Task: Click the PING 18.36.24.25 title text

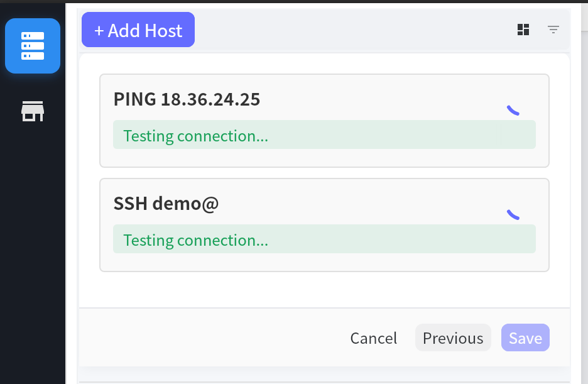Action: point(187,99)
